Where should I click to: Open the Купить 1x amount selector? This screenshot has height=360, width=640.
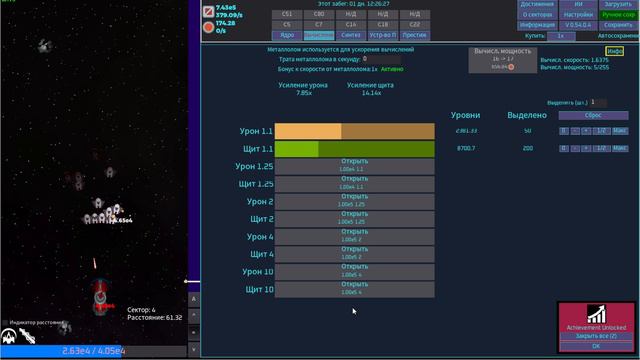tap(561, 36)
